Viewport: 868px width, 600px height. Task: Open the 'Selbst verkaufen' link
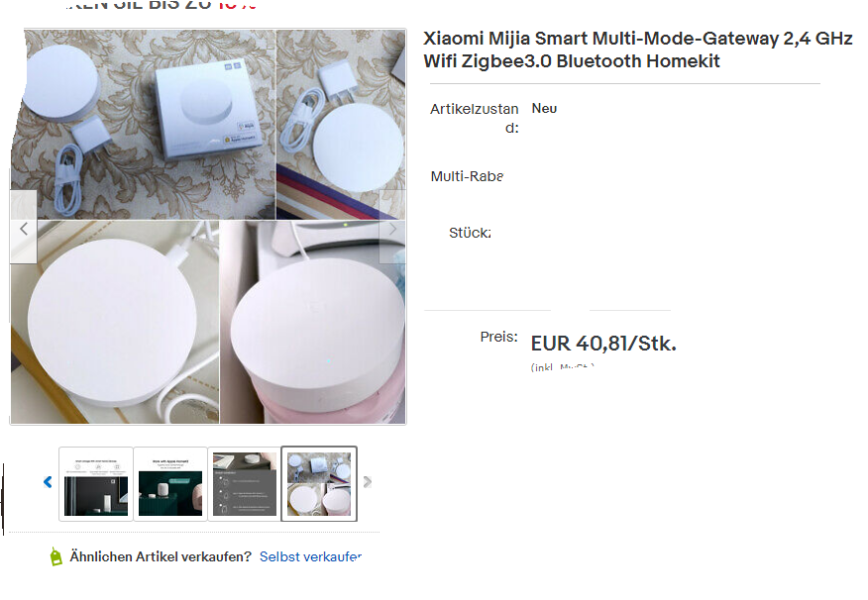tap(310, 556)
